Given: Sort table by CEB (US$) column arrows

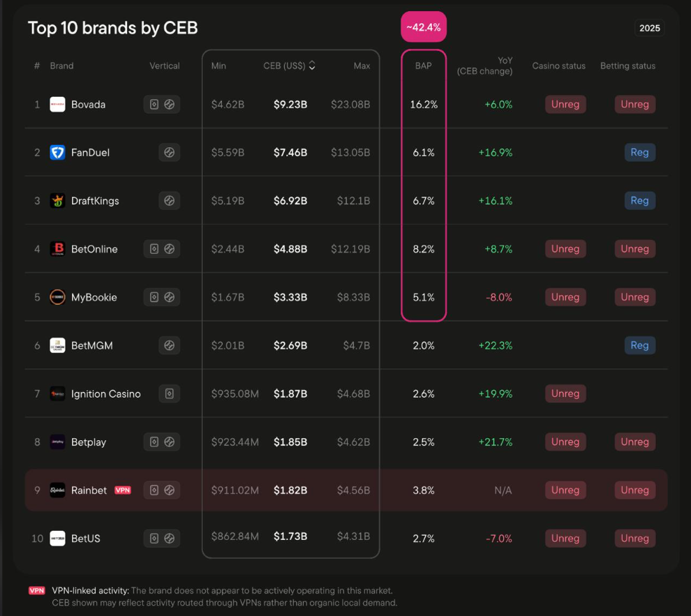Looking at the screenshot, I should click(312, 66).
